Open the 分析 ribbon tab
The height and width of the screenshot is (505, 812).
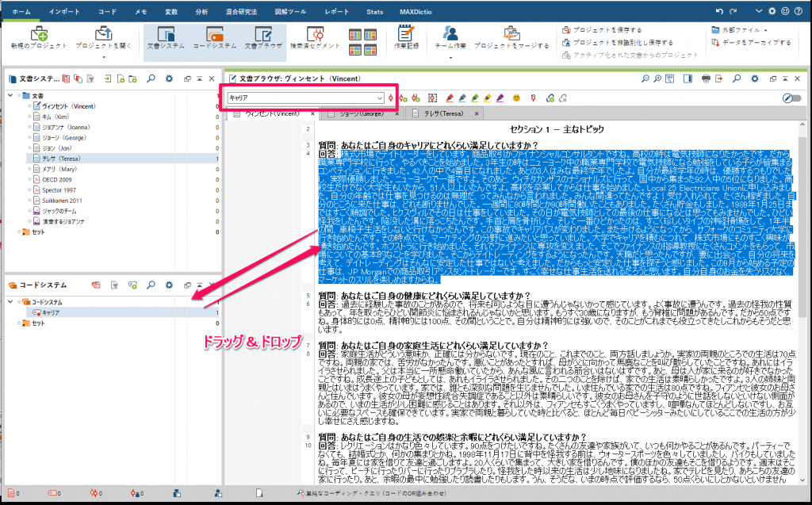coord(201,12)
